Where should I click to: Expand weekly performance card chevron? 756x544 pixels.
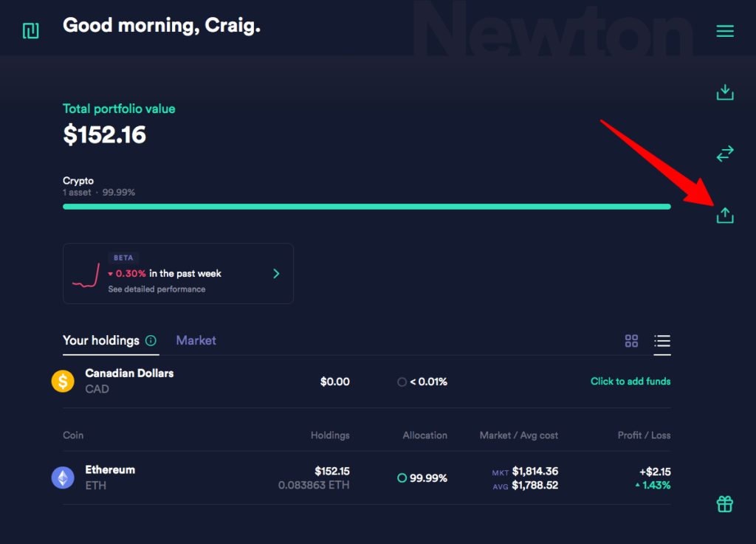tap(276, 274)
